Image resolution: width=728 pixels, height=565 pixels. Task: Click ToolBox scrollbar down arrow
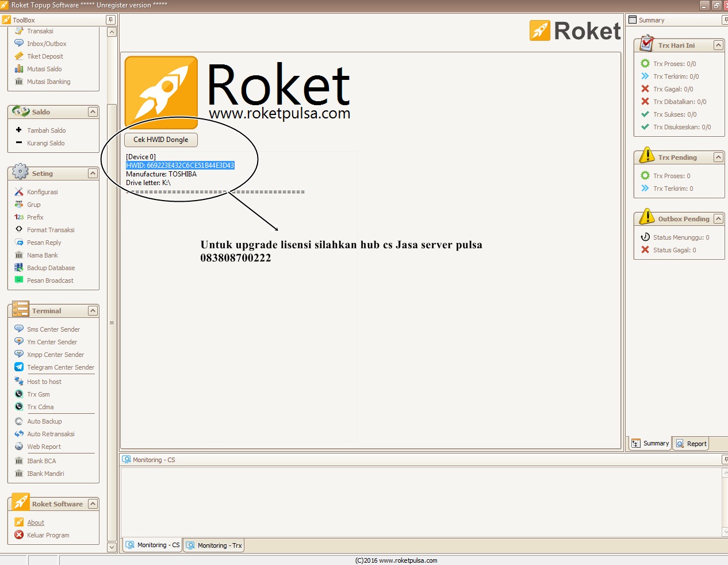point(112,547)
